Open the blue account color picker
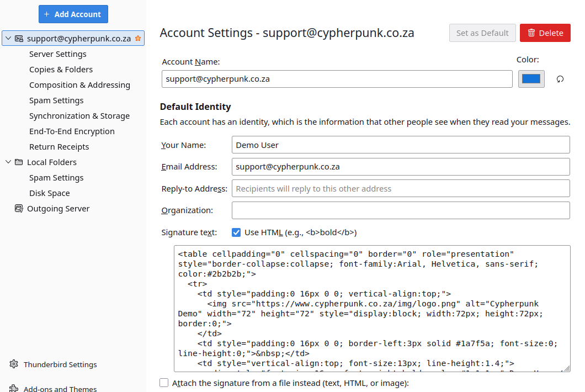The width and height of the screenshot is (585, 392). tap(531, 79)
